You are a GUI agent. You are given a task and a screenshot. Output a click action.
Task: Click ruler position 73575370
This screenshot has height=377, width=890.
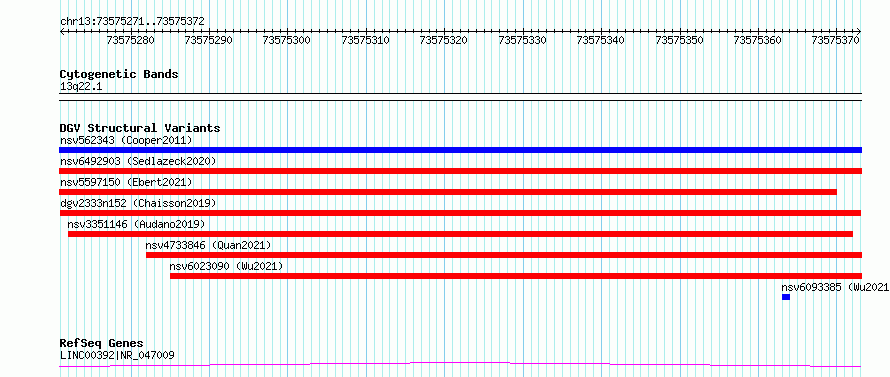pos(836,40)
